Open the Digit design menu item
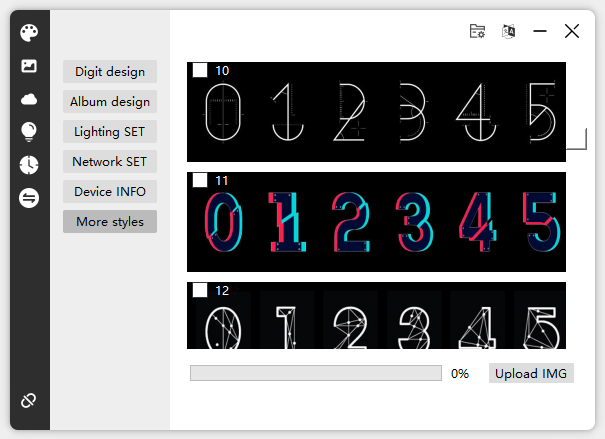 coord(110,72)
